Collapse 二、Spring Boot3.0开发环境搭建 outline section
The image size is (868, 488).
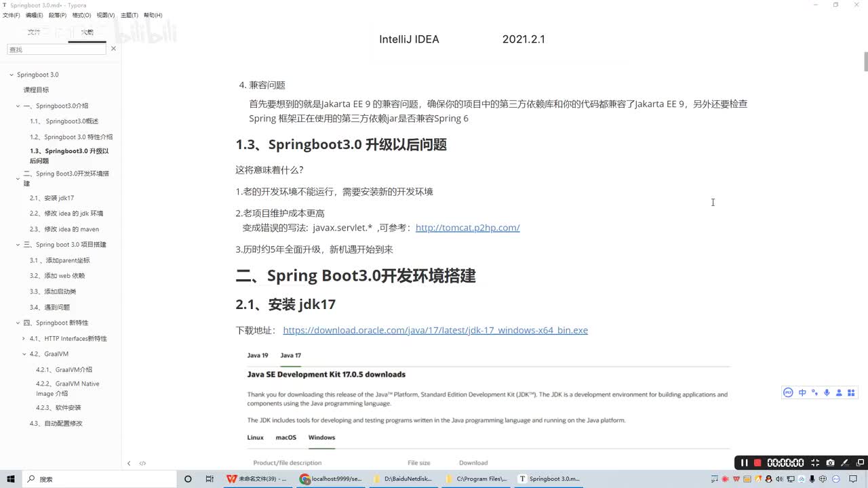[18, 179]
